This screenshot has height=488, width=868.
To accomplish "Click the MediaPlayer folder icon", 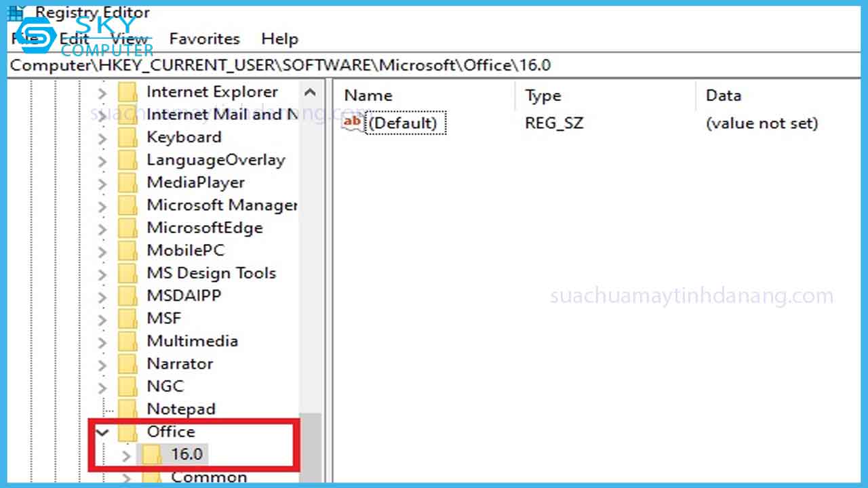I will coord(127,183).
